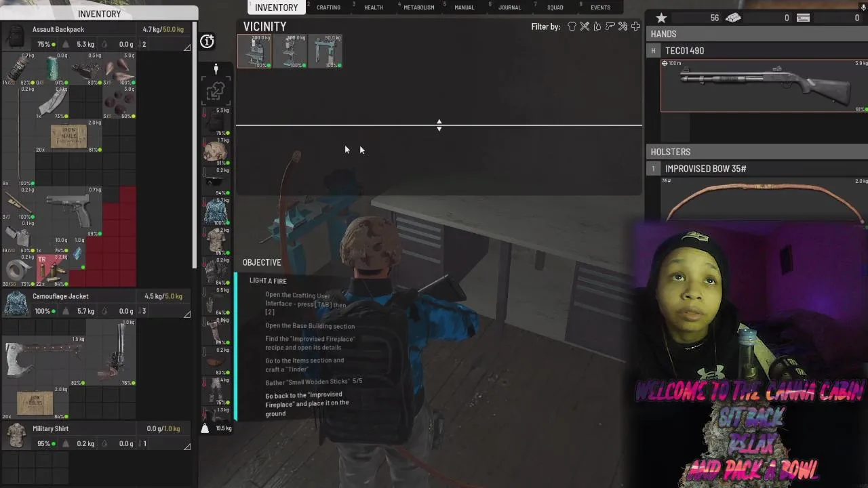868x488 pixels.
Task: Click the cash money icon
Action: click(733, 18)
